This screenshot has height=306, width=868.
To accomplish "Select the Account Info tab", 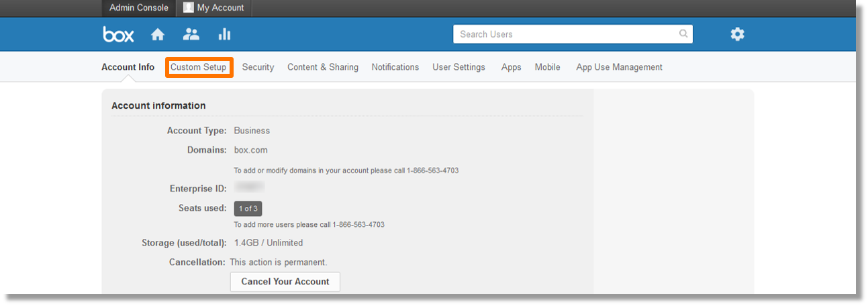I will pyautogui.click(x=128, y=67).
